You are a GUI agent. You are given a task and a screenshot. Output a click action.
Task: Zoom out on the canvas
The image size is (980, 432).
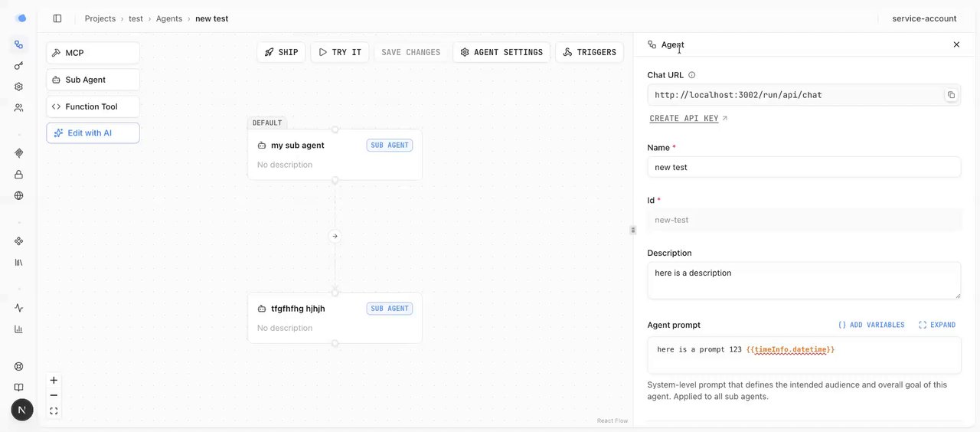(x=54, y=395)
